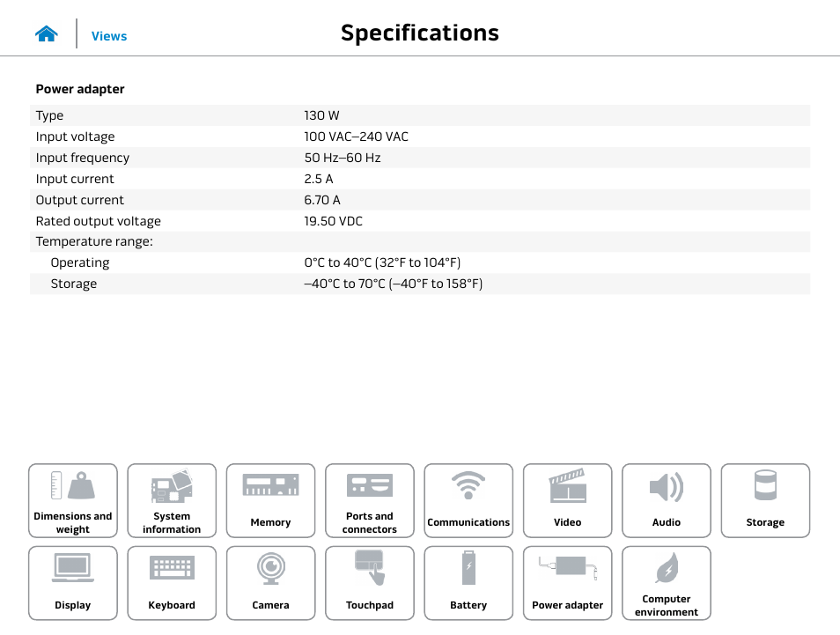Image resolution: width=840 pixels, height=635 pixels.
Task: Open the Computer environment tile
Action: (667, 583)
